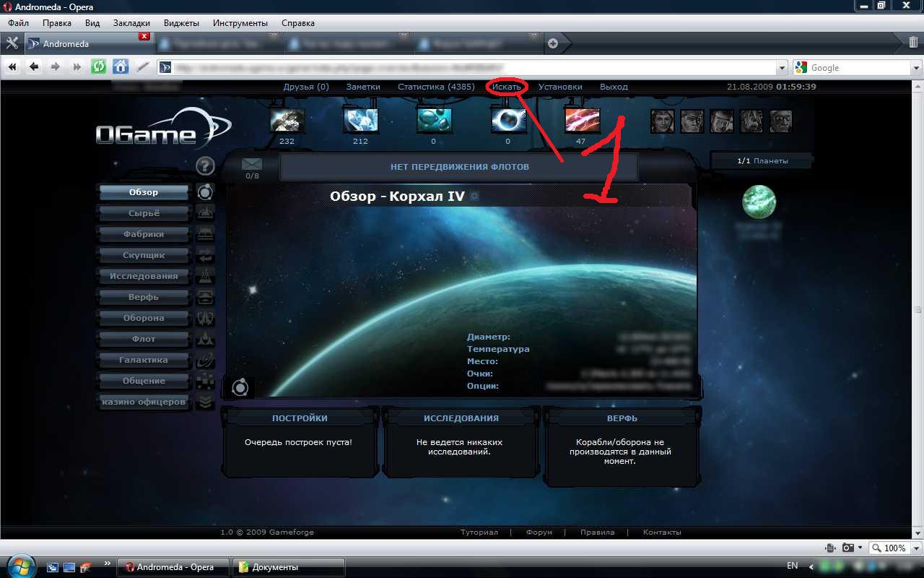Select the green planet thumbnail
The height and width of the screenshot is (578, 924).
point(759,202)
